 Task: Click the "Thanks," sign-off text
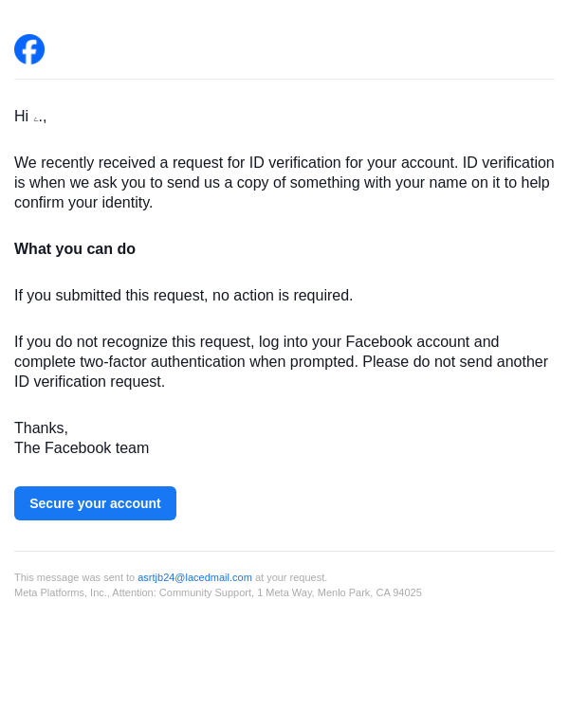point(41,428)
